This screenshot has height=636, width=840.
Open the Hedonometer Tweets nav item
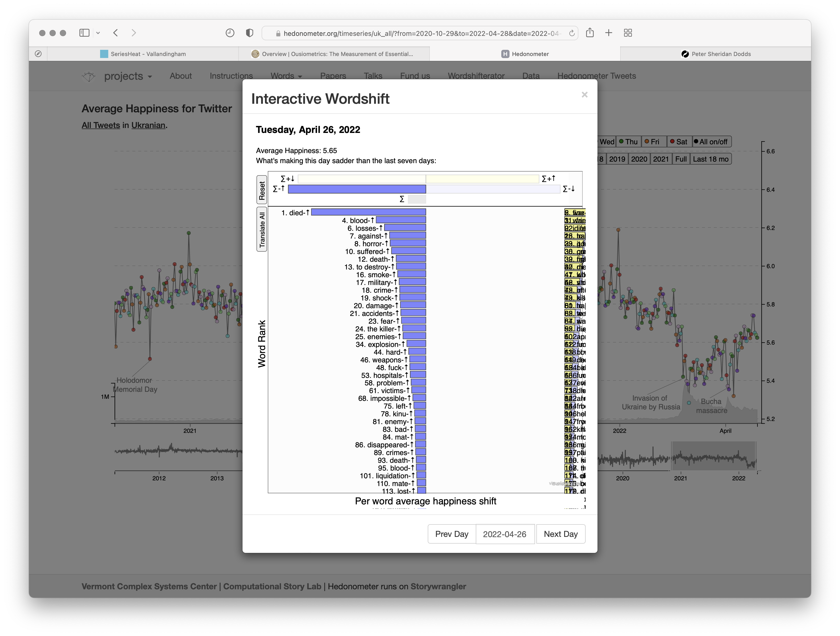(596, 76)
